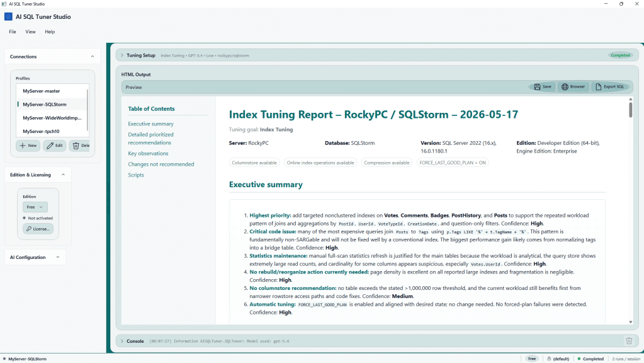Click the Console log message text
Image resolution: width=644 pixels, height=363 pixels.
219,341
